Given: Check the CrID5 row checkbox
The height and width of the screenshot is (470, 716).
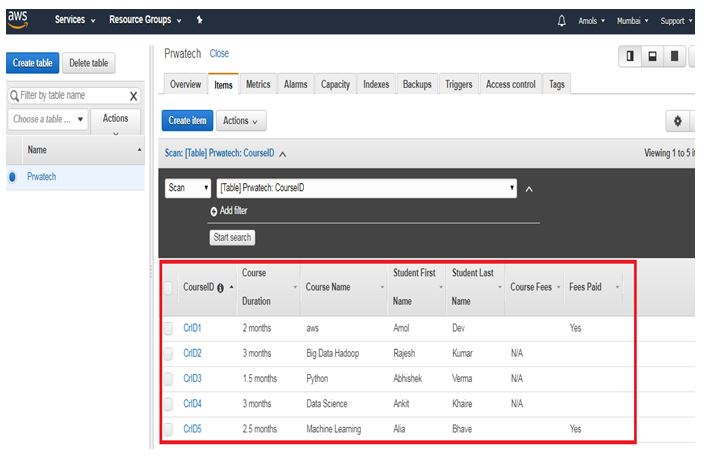Looking at the screenshot, I should [168, 429].
